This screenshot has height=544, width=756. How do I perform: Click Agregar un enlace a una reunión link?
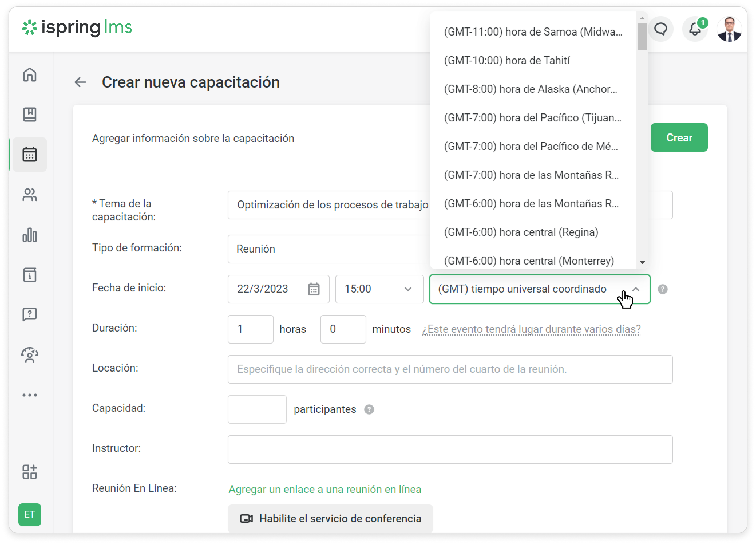325,489
